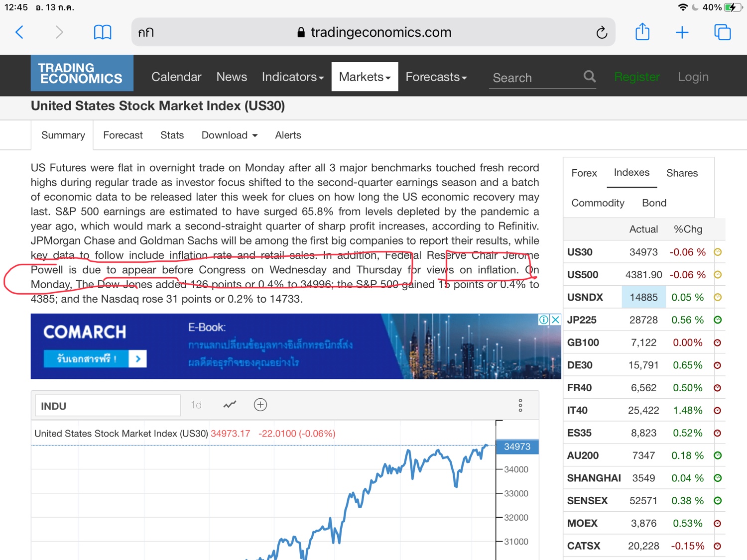Show all open tabs icon
Image resolution: width=747 pixels, height=560 pixels.
pyautogui.click(x=723, y=32)
